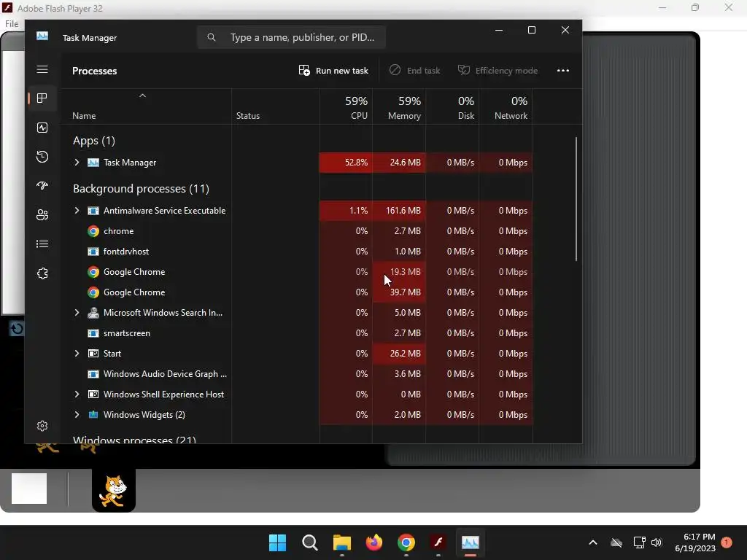Click sort arrow above Name column
Screen dimensions: 747x560
tap(142, 96)
